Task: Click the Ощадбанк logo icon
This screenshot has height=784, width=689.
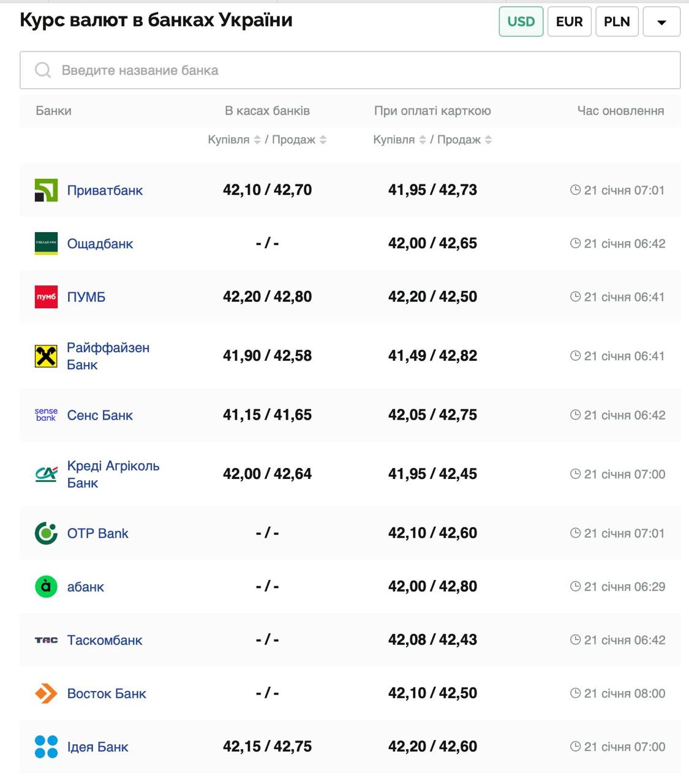Action: click(46, 244)
